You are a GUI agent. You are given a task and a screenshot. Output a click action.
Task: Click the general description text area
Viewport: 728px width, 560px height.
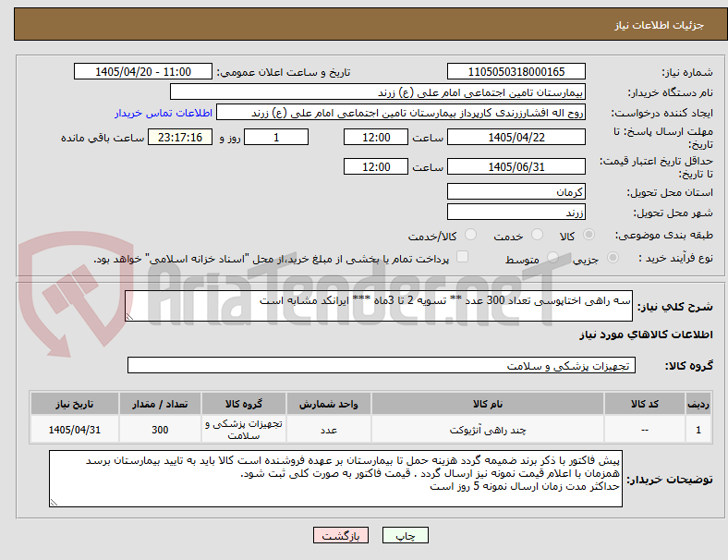tap(379, 306)
